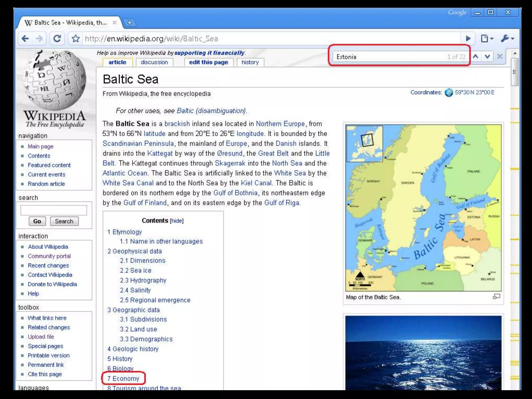Click the browser back arrow
532x399 pixels.
tap(25, 39)
